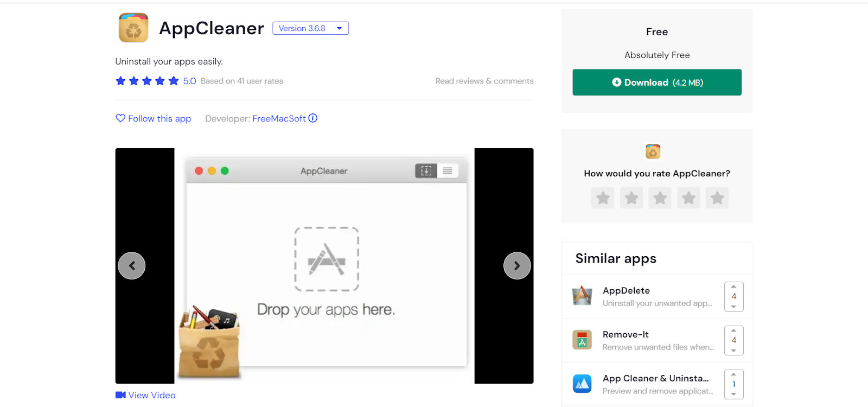Rate AppCleaner three stars

660,198
